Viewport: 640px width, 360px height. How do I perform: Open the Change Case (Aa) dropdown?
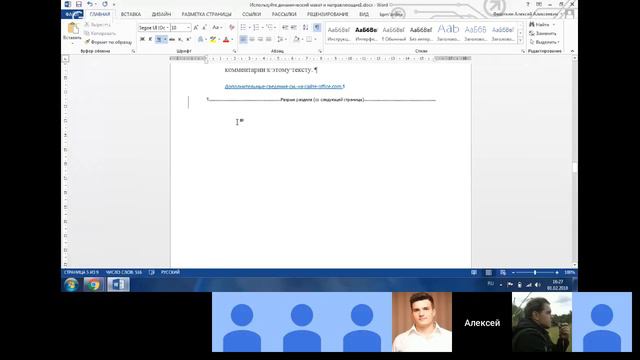click(217, 27)
